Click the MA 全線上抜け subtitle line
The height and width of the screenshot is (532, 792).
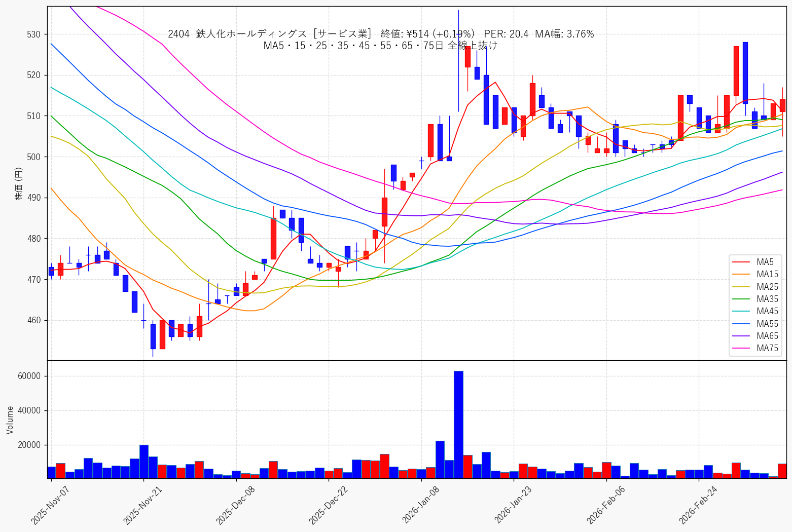pyautogui.click(x=380, y=46)
